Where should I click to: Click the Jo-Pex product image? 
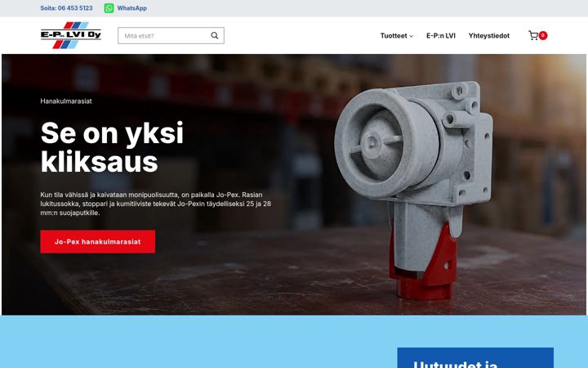(x=412, y=190)
